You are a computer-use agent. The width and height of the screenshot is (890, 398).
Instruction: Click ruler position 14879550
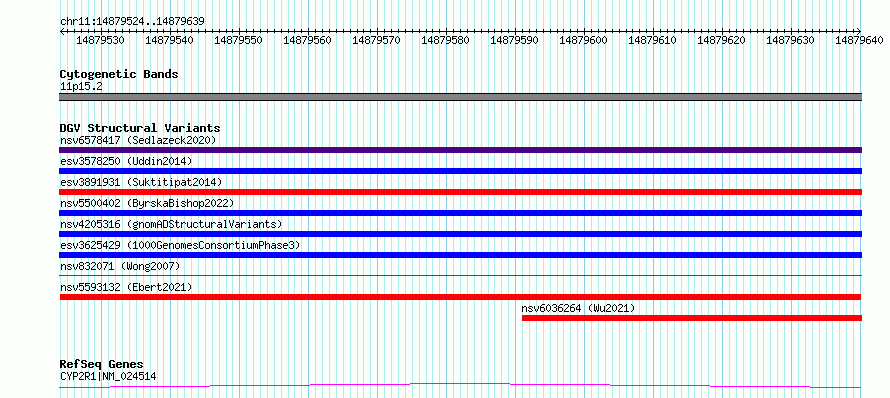pyautogui.click(x=238, y=40)
